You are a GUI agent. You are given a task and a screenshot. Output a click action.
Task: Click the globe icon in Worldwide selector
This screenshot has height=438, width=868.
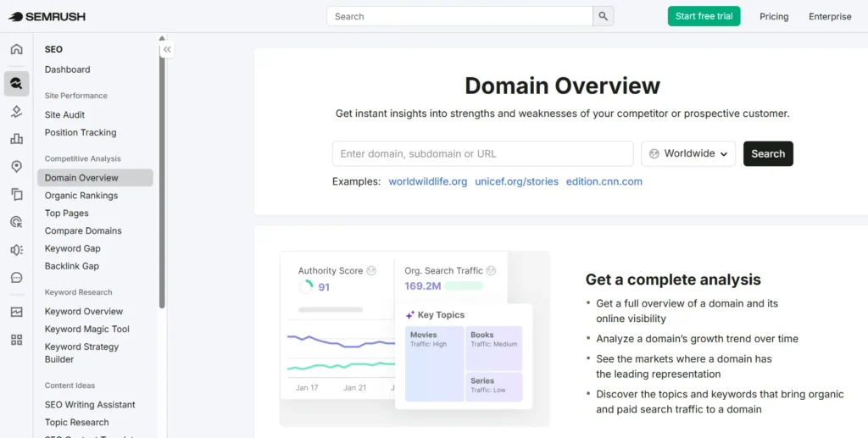coord(654,153)
